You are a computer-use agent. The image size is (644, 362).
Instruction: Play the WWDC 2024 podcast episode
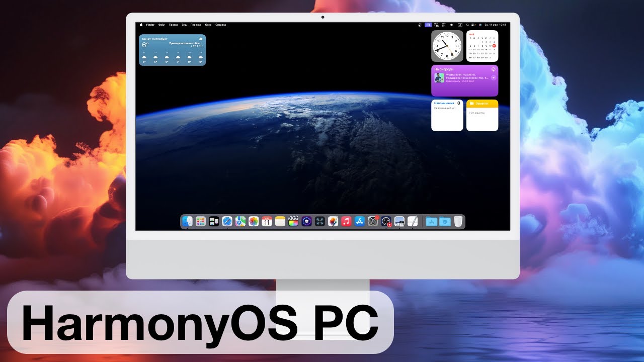493,77
